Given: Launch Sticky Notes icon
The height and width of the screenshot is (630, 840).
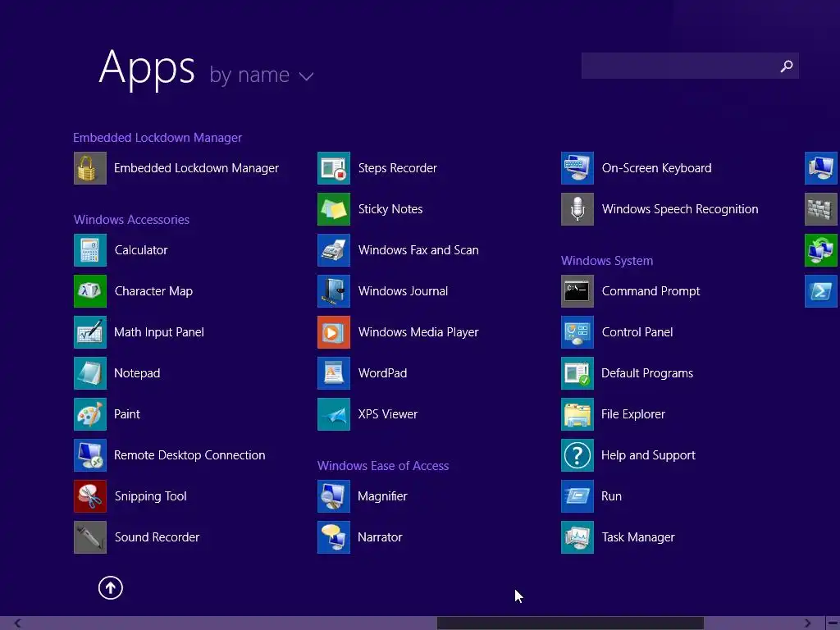Looking at the screenshot, I should tap(334, 209).
